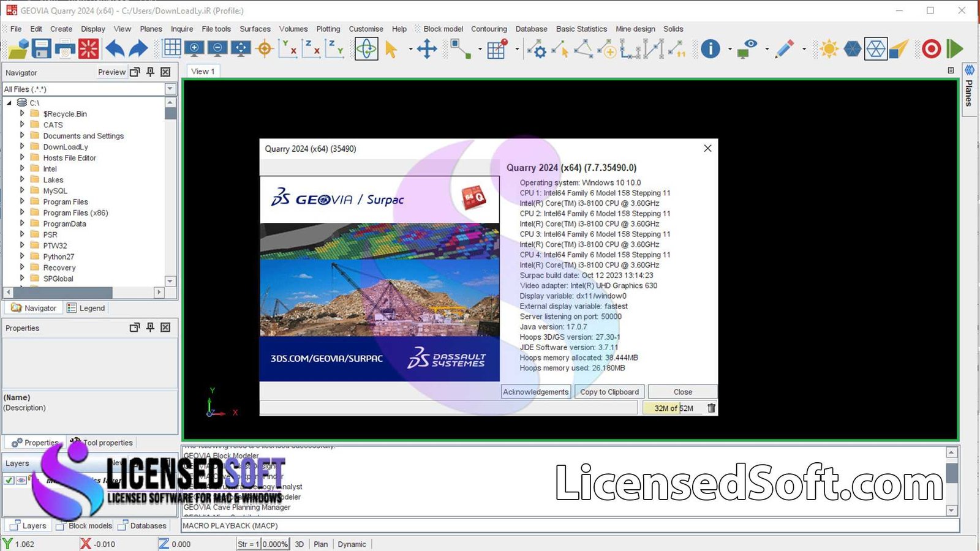Click the orange crosshair target icon
The width and height of the screenshot is (980, 551).
pos(265,49)
